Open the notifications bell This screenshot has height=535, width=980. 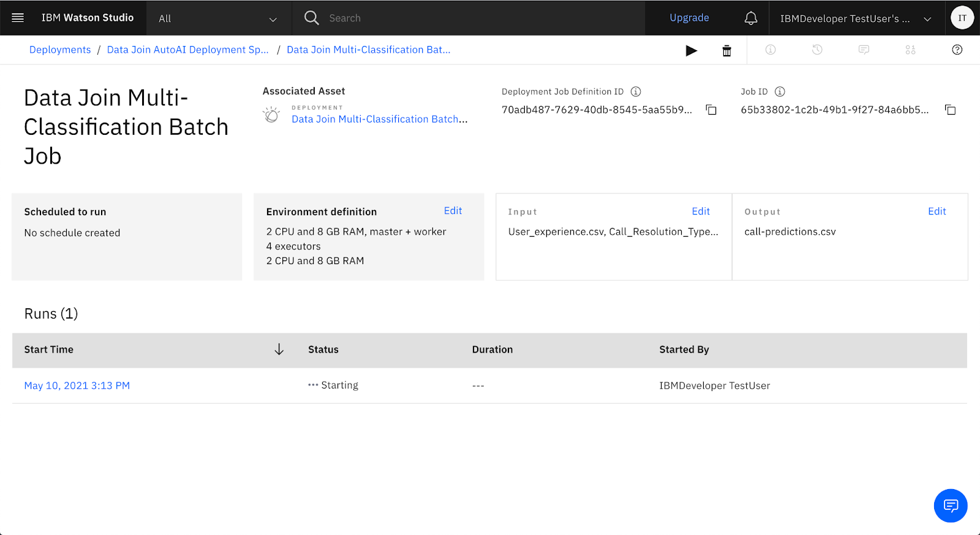coord(750,18)
